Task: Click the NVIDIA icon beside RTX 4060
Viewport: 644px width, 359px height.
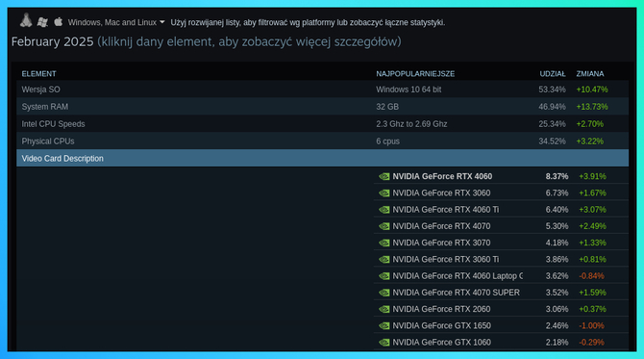Action: (384, 176)
